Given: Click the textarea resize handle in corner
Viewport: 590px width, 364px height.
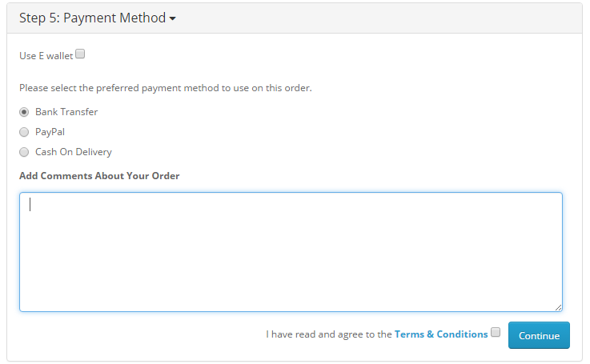Looking at the screenshot, I should click(558, 306).
